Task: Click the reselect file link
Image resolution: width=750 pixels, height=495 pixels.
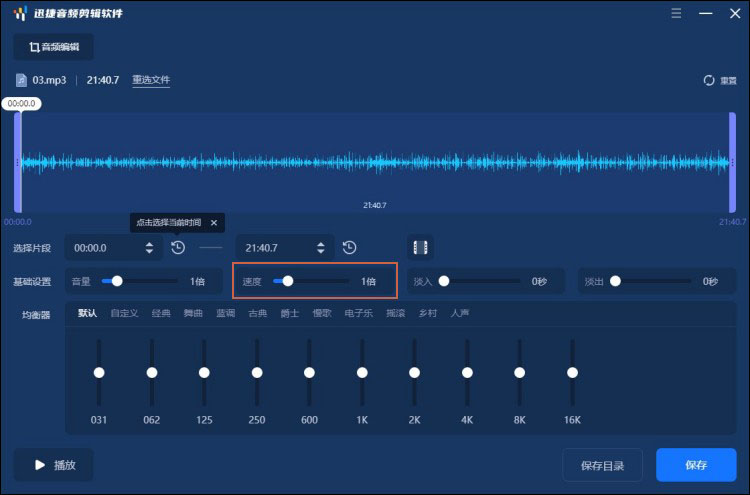Action: (x=151, y=80)
